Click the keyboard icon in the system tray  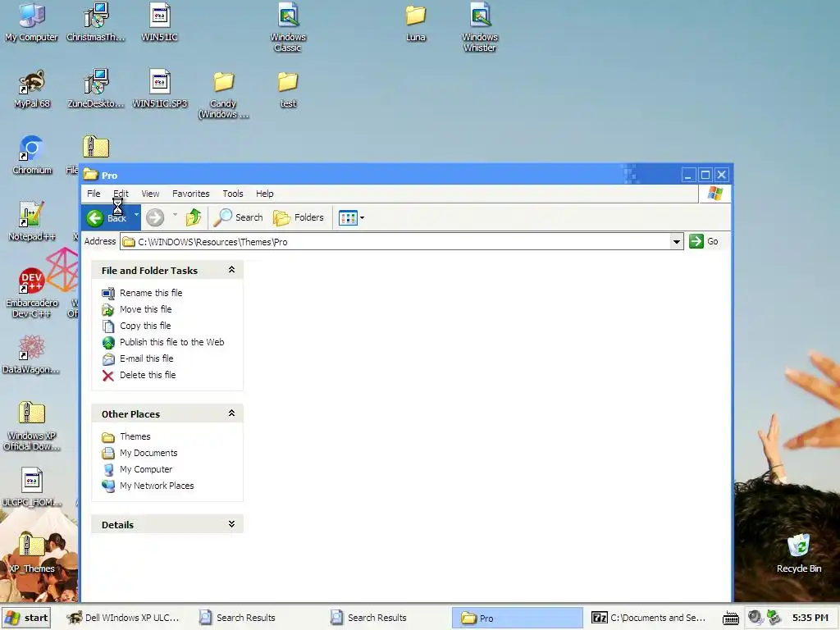click(731, 619)
